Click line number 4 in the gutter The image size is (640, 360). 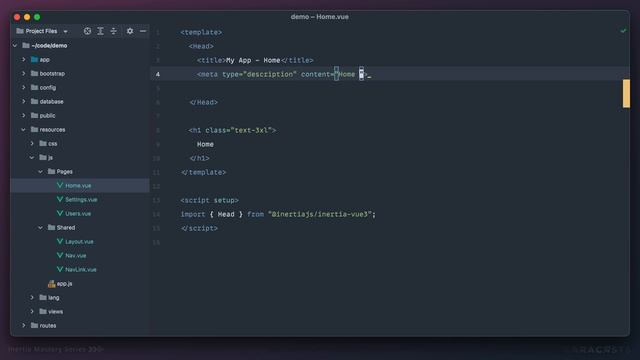(x=158, y=74)
